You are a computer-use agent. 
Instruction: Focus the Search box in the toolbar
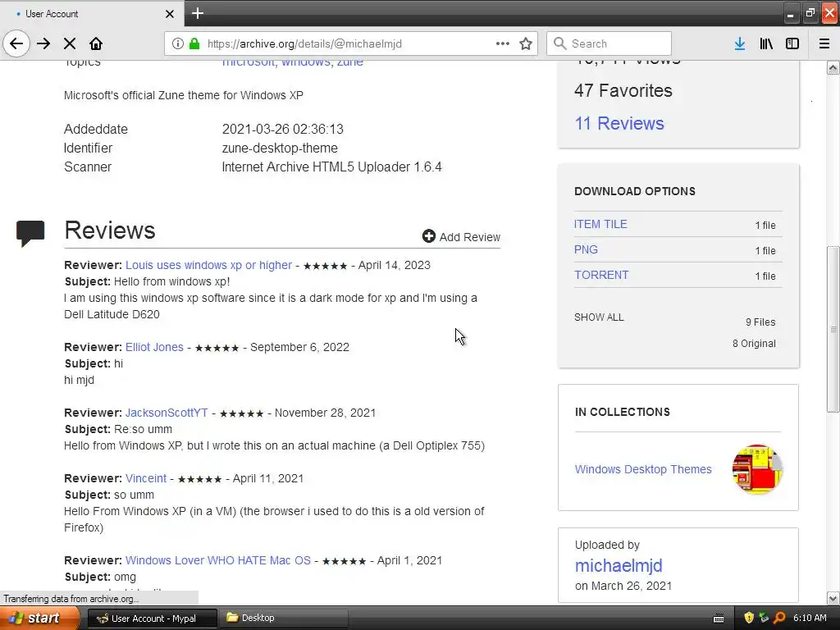coord(609,43)
